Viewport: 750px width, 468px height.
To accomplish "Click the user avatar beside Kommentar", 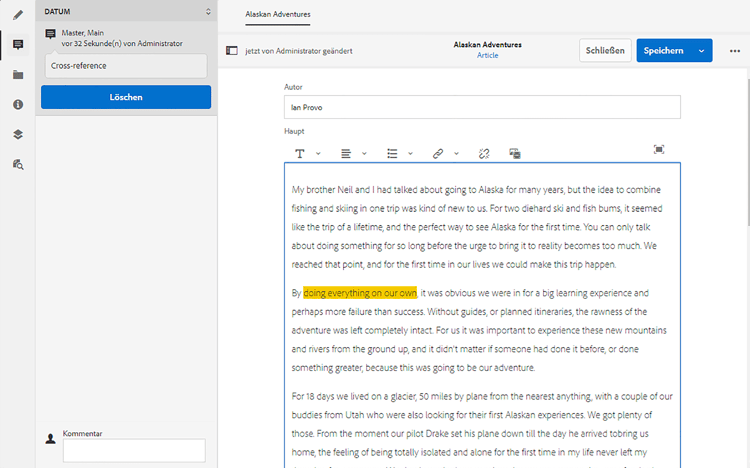I will click(50, 438).
